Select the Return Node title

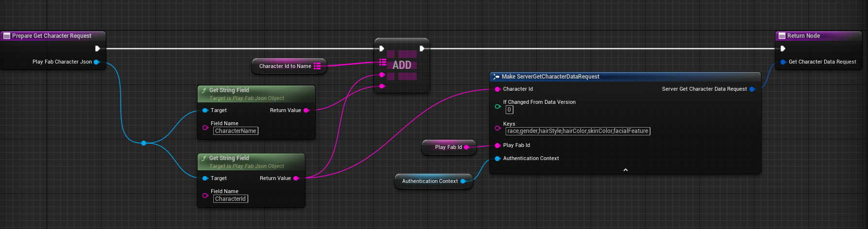pos(803,36)
